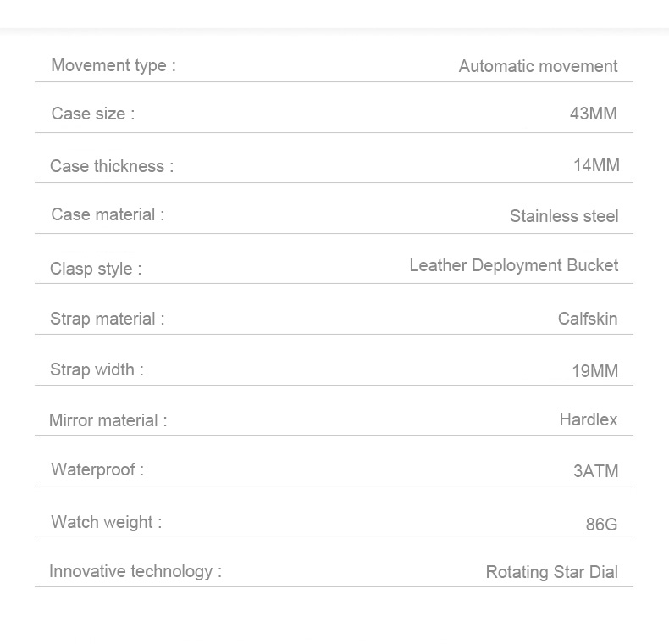The image size is (669, 644).
Task: Click the 14MM thickness value
Action: click(596, 165)
